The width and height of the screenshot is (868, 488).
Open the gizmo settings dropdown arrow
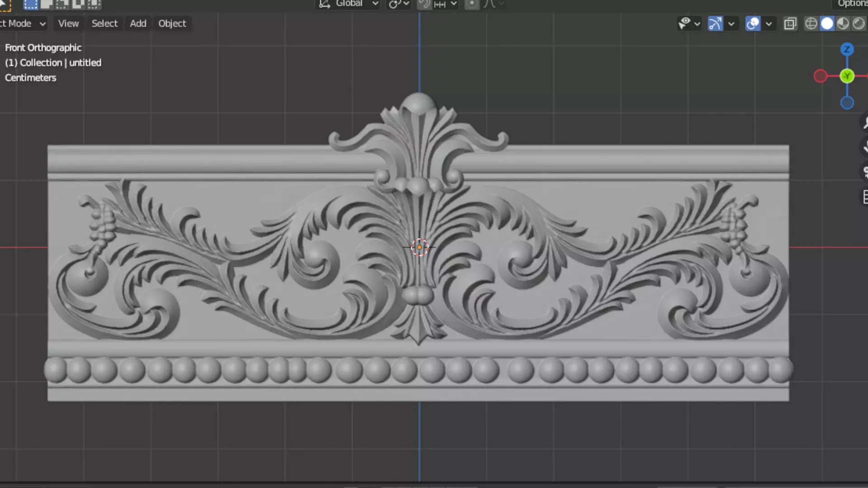[731, 24]
